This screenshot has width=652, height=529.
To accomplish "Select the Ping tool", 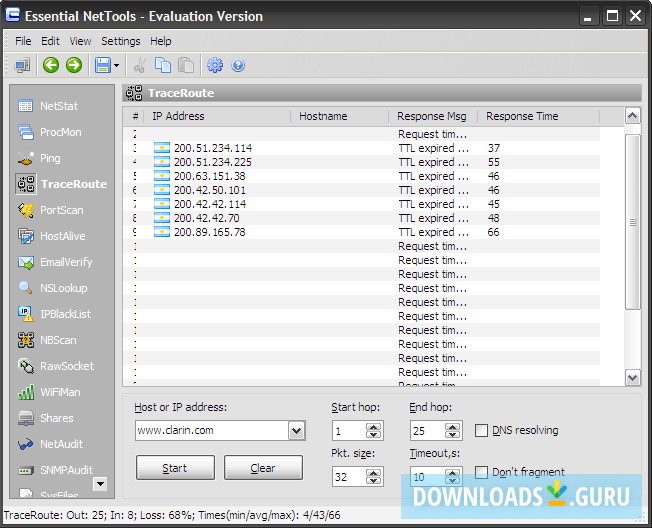I will (x=40, y=158).
